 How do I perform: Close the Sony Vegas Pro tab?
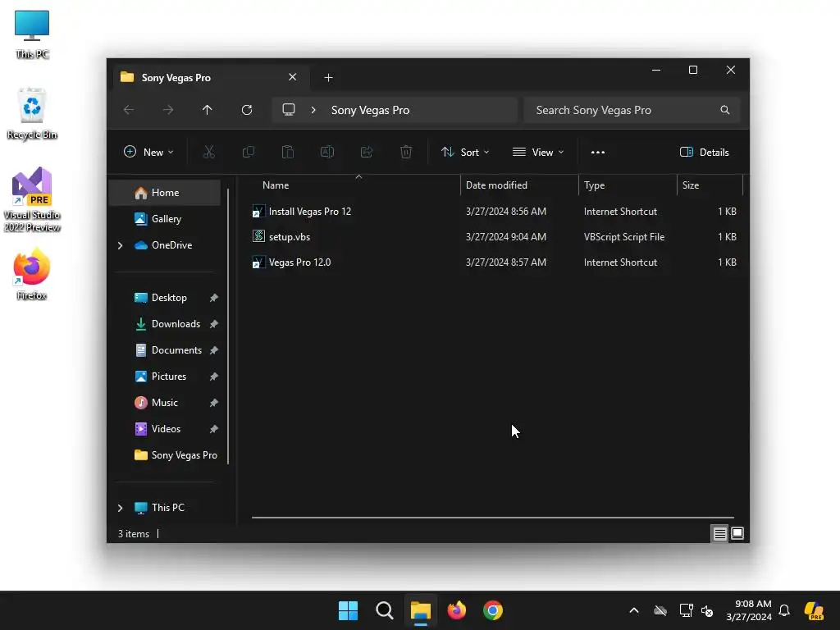tap(293, 77)
